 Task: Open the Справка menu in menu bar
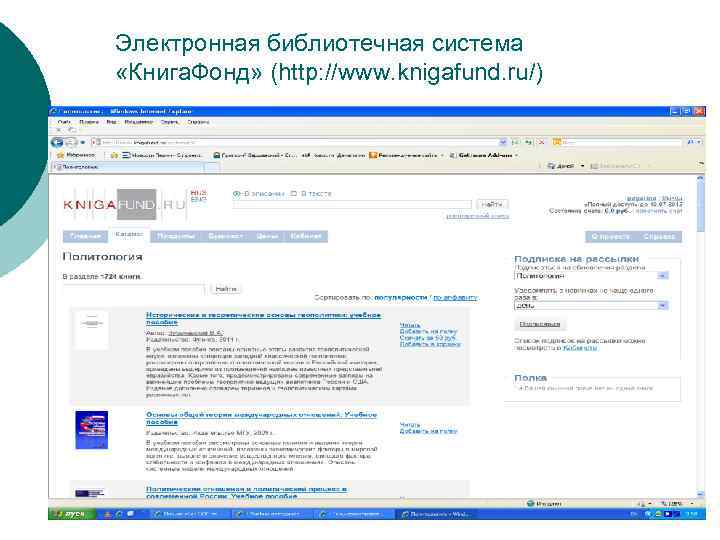198,122
